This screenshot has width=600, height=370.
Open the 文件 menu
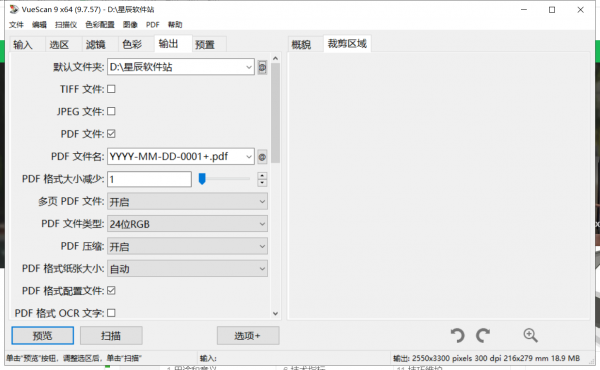coord(16,25)
